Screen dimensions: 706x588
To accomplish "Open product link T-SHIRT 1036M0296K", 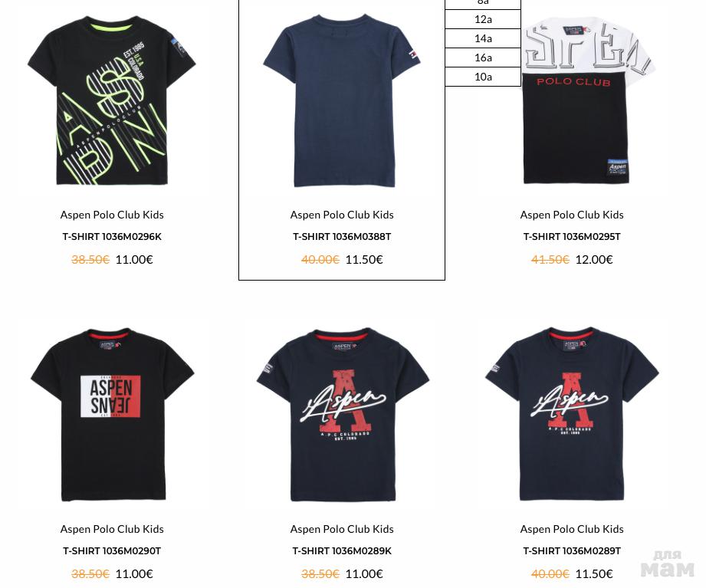I will point(112,236).
